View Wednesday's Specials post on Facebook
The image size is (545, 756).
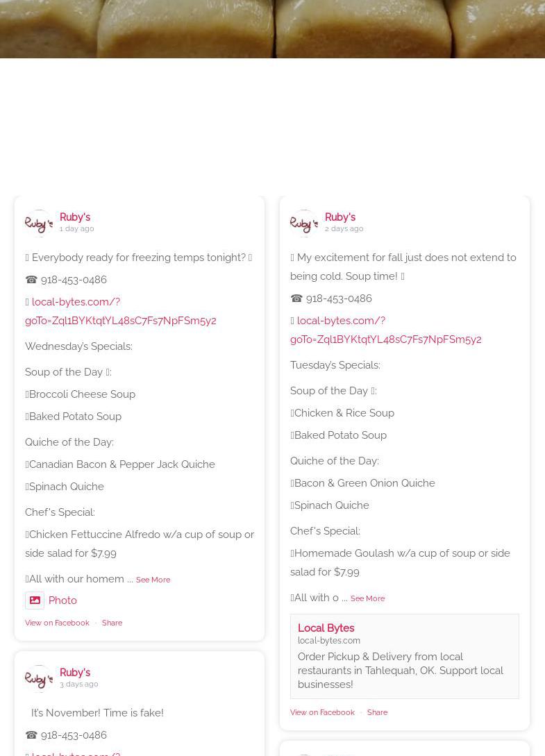(57, 623)
